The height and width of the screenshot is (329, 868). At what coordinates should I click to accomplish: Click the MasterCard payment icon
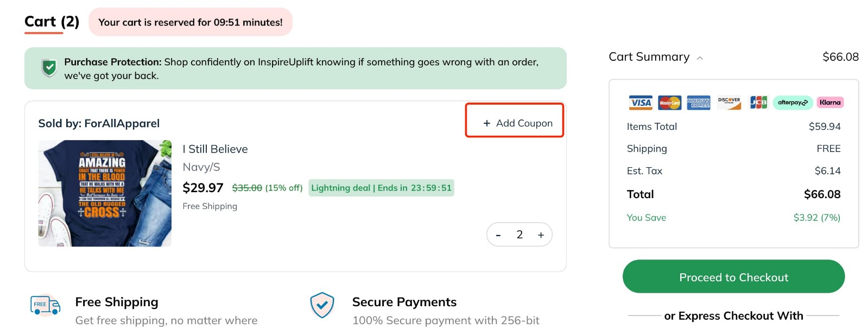pyautogui.click(x=669, y=103)
